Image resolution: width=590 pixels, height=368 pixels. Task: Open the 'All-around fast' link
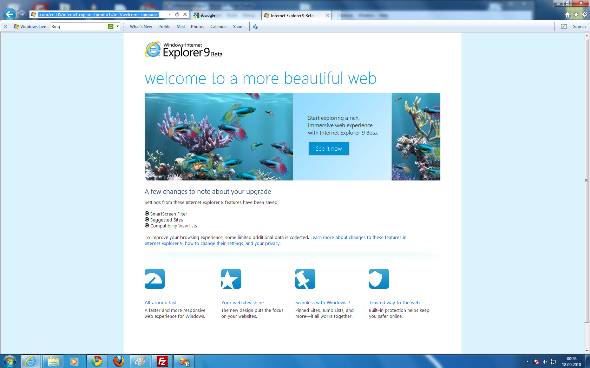click(161, 303)
